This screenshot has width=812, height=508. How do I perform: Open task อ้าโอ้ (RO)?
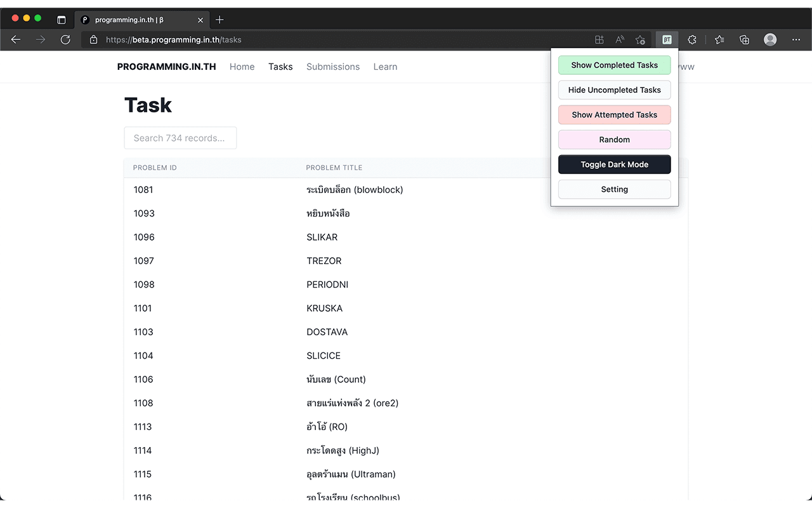(327, 427)
